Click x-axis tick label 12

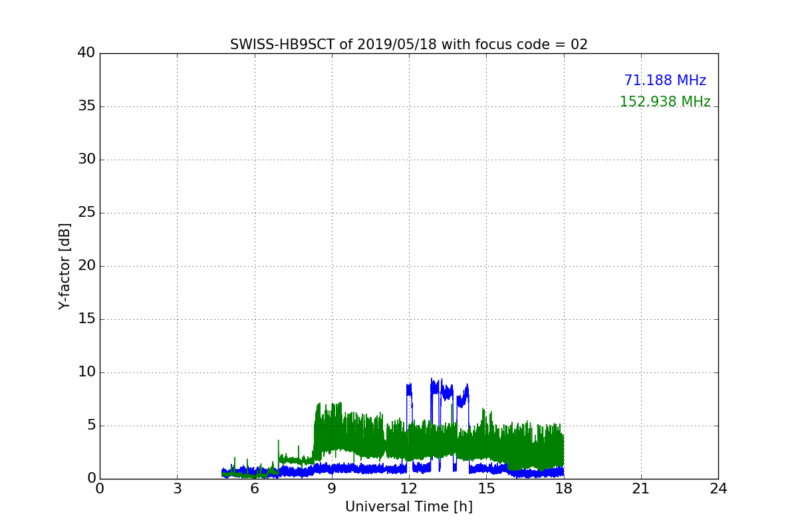tap(409, 489)
